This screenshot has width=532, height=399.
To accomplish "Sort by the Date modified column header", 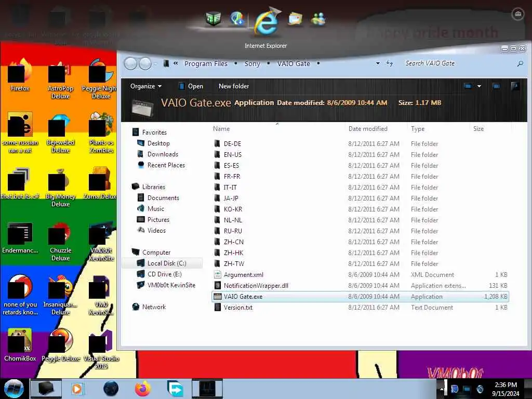I will [368, 129].
